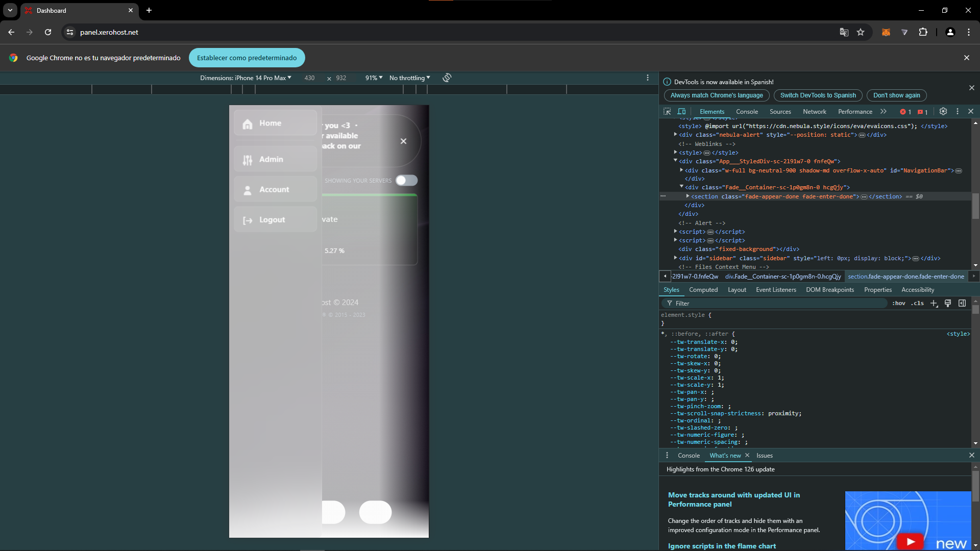
Task: Switch to the Issues drawer tab
Action: click(765, 456)
